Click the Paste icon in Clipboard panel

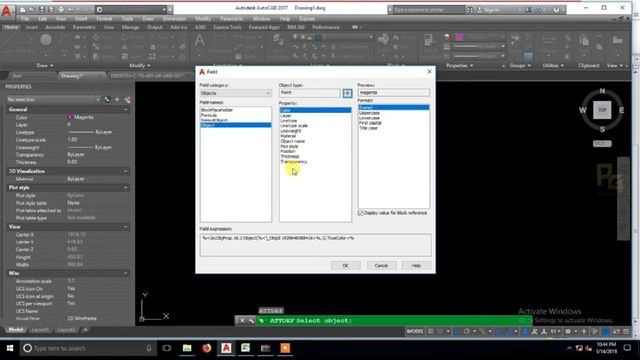(584, 40)
